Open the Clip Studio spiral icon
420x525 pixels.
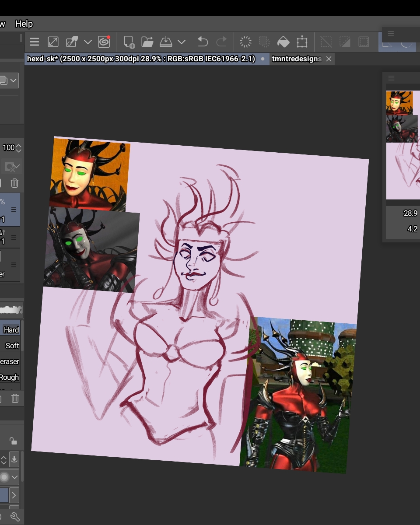[x=104, y=42]
